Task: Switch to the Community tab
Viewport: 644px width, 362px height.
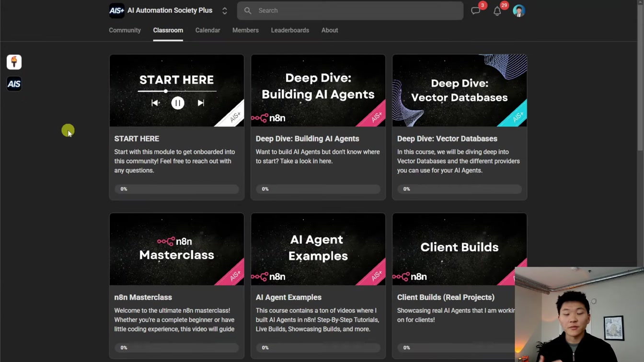Action: click(125, 30)
